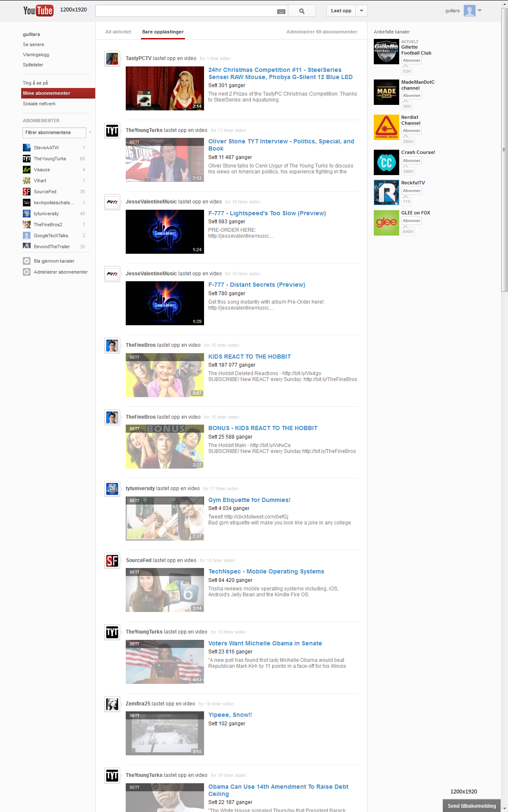Subscribe to Nerdist Channel with Abonner
Image resolution: width=508 pixels, height=812 pixels.
(411, 131)
